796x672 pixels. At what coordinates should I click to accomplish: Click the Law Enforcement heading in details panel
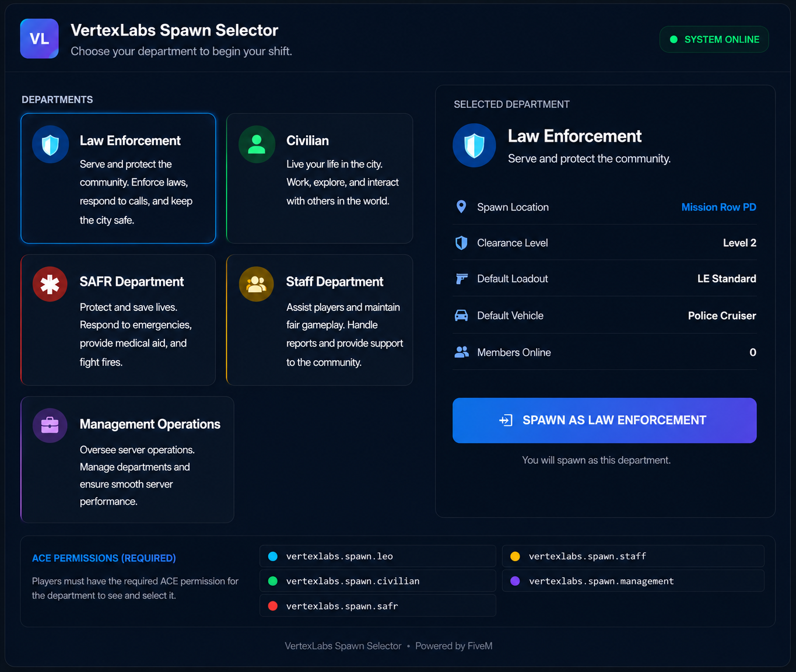574,136
